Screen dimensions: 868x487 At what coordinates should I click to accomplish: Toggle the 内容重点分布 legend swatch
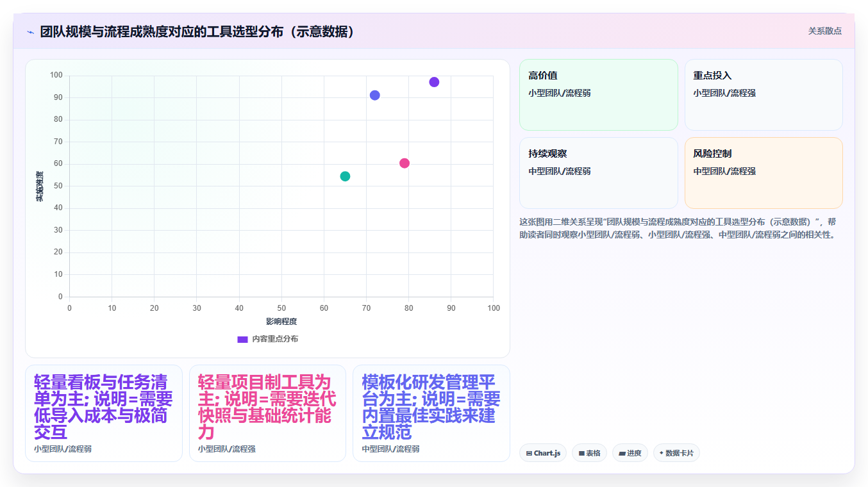[x=242, y=339]
